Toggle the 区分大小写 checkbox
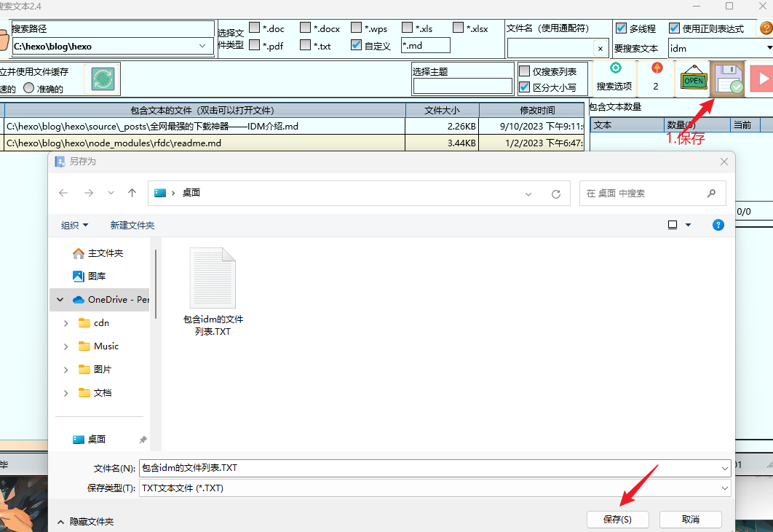The width and height of the screenshot is (773, 532). (x=524, y=87)
